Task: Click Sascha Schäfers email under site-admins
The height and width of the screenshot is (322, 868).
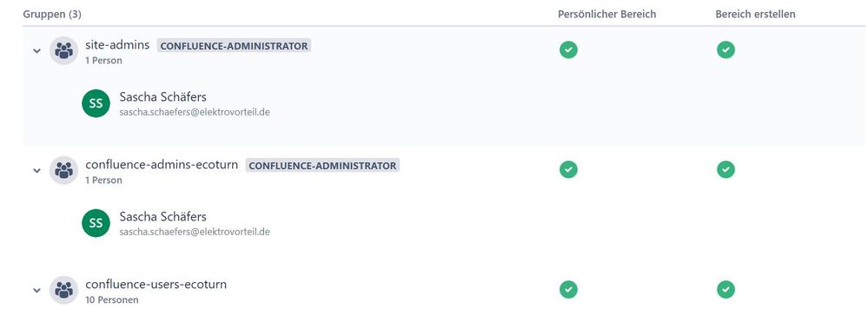Action: [x=195, y=112]
